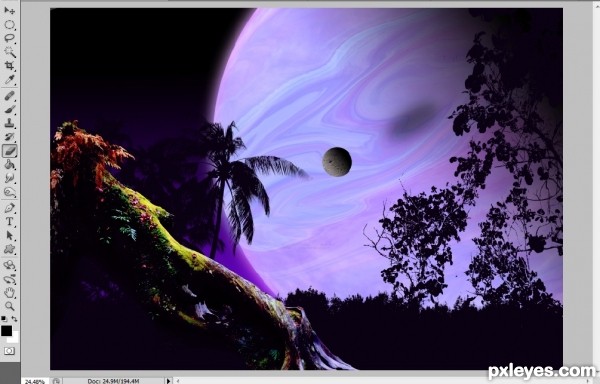Select the Clone Stamp tool
This screenshot has height=384, width=600.
pos(10,123)
